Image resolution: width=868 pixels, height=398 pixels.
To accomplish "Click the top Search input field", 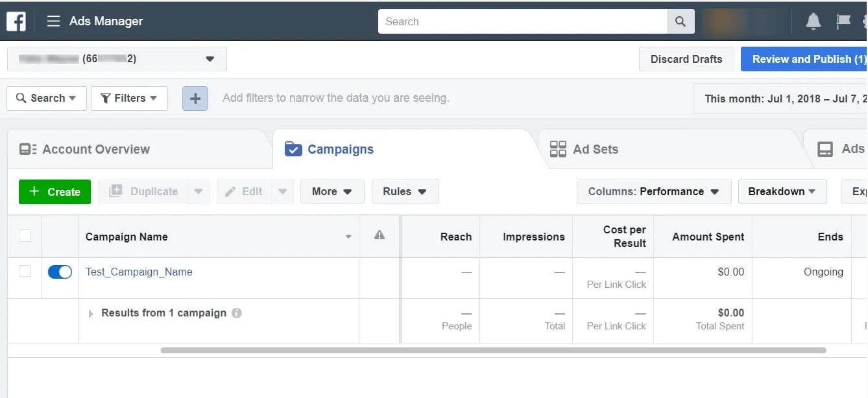I will [x=522, y=21].
